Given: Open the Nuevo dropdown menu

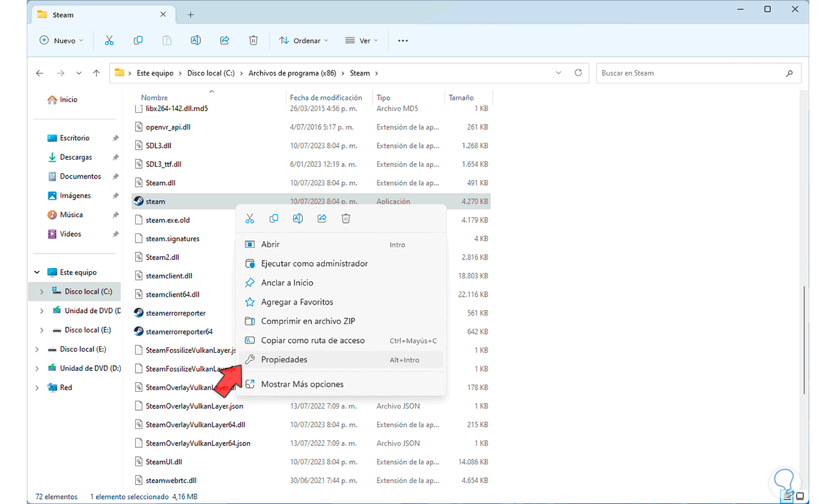Looking at the screenshot, I should [x=61, y=40].
